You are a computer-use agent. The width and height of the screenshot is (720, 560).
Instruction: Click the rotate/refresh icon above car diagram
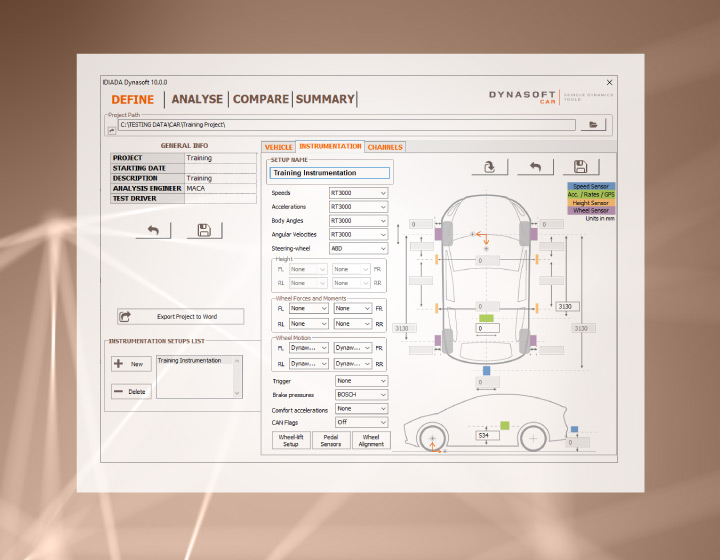[x=489, y=167]
